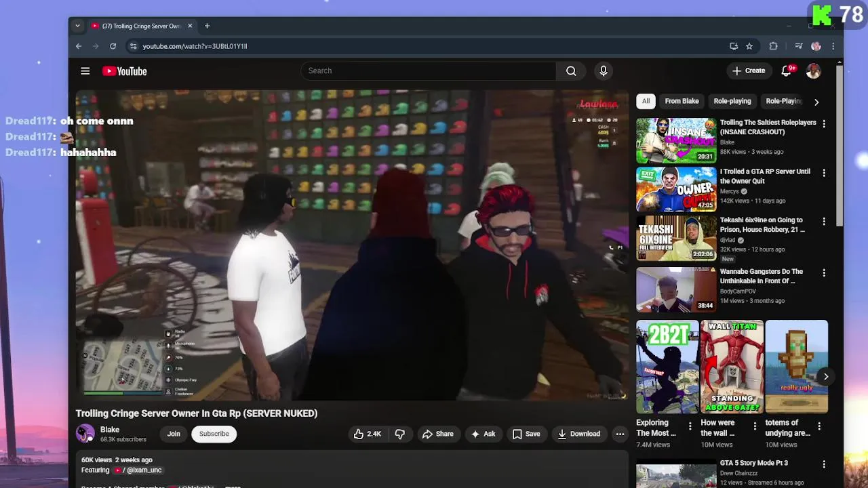The height and width of the screenshot is (488, 868).
Task: Click the browser address bar URL
Action: point(195,46)
